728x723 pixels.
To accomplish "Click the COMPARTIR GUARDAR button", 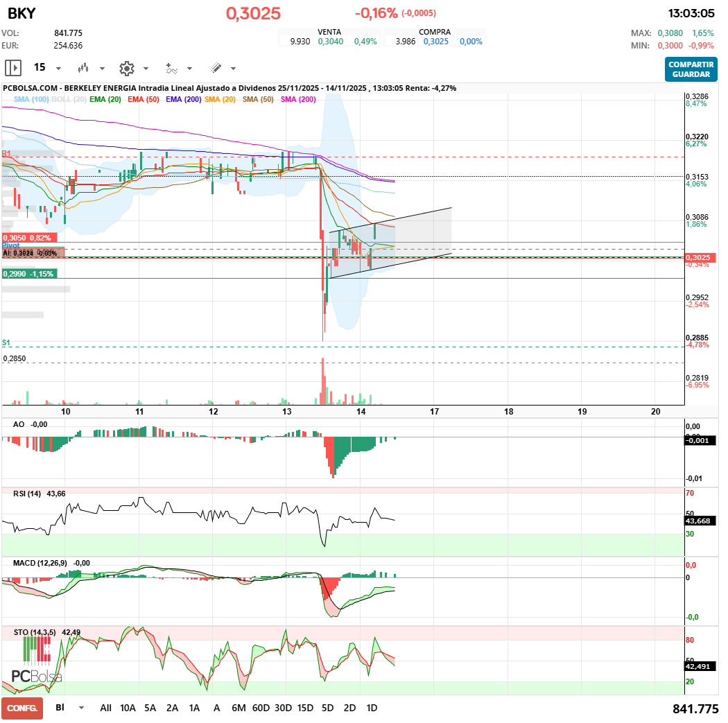I will (x=691, y=69).
